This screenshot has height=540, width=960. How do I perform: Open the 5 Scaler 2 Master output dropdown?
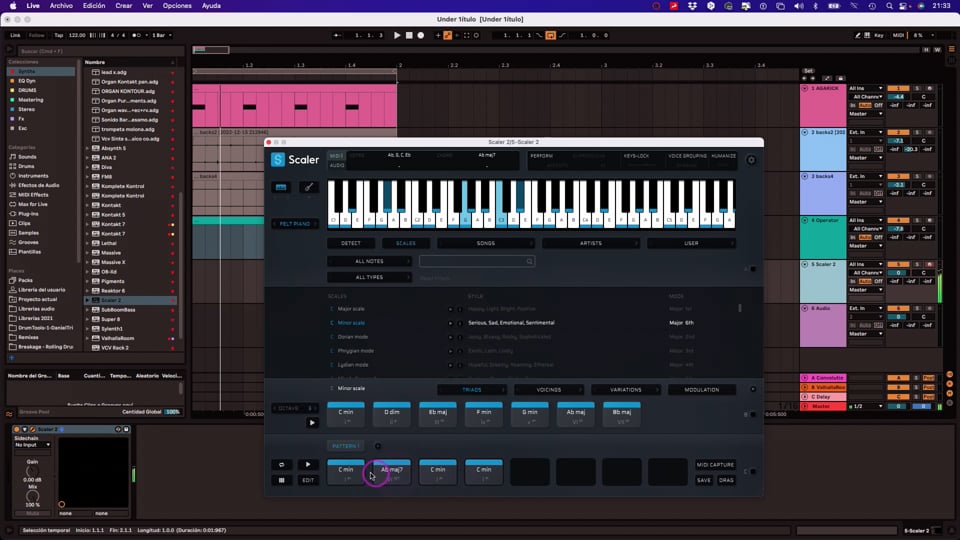[866, 290]
